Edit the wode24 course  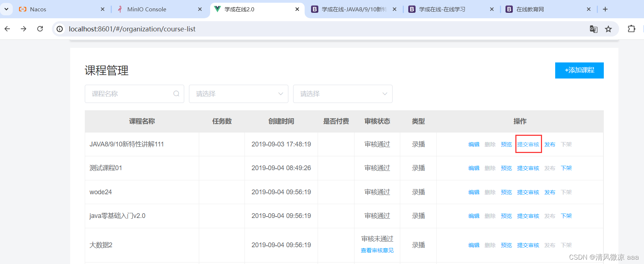(x=474, y=192)
